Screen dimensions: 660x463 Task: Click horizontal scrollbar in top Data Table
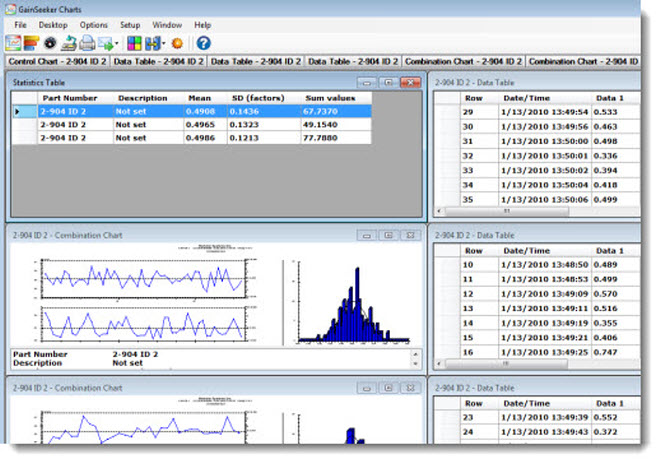(x=505, y=211)
